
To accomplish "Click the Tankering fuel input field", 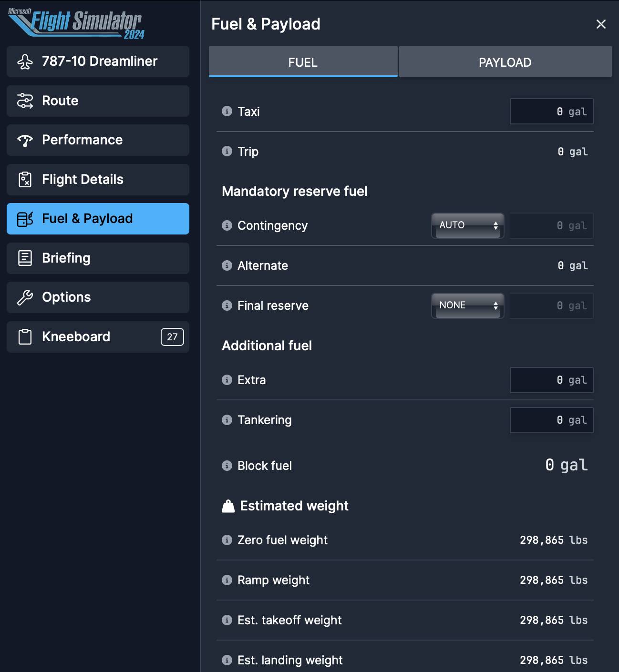I will [552, 420].
